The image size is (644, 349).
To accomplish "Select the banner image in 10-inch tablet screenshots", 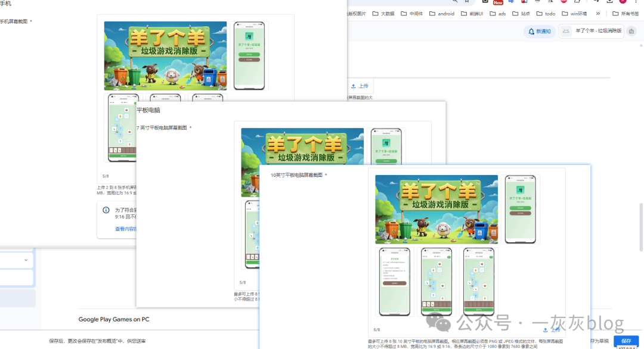I will pyautogui.click(x=436, y=209).
